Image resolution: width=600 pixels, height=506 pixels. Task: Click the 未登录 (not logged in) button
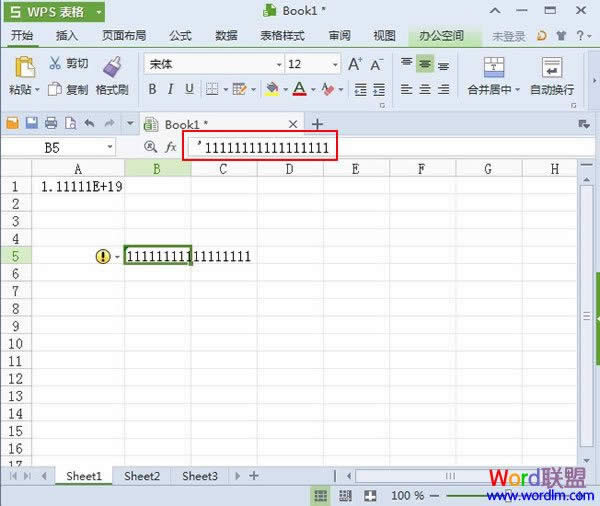coord(508,36)
